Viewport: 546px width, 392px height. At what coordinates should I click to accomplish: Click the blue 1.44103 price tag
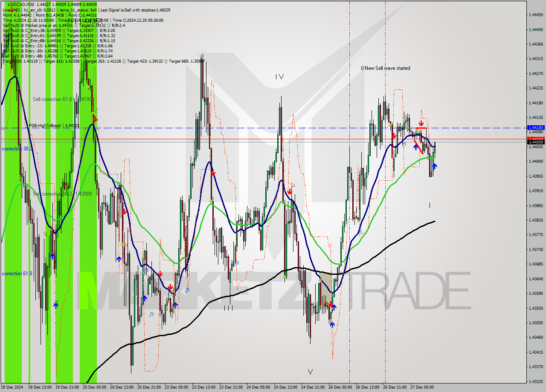pos(535,127)
